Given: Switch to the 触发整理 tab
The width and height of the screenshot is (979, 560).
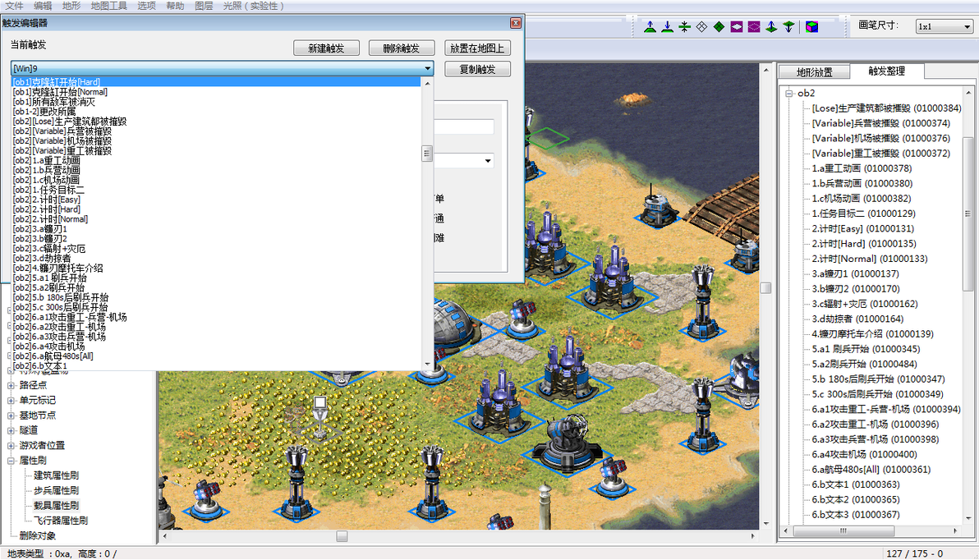Looking at the screenshot, I should point(886,71).
